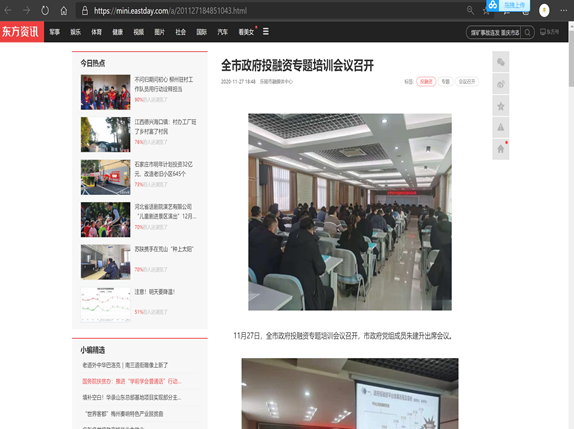This screenshot has width=574, height=429.
Task: Share article via WeChat icon
Action: [x=501, y=62]
